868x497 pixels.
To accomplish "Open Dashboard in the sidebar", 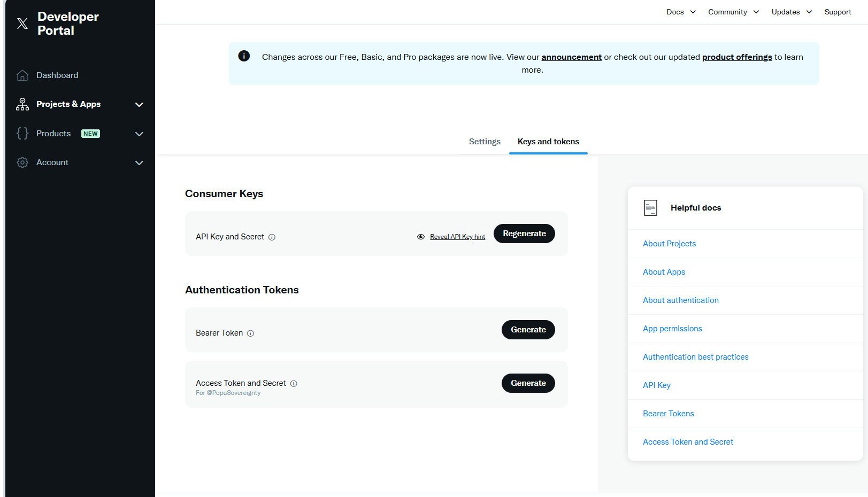I will pos(57,75).
